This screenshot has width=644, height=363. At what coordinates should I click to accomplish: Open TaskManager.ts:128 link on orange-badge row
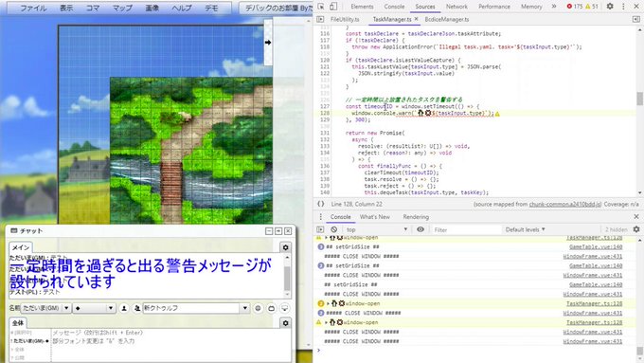pyautogui.click(x=595, y=304)
